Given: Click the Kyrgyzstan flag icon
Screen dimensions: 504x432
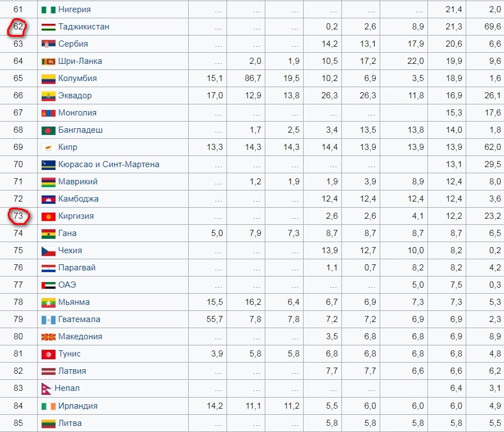Looking at the screenshot, I should tap(48, 216).
